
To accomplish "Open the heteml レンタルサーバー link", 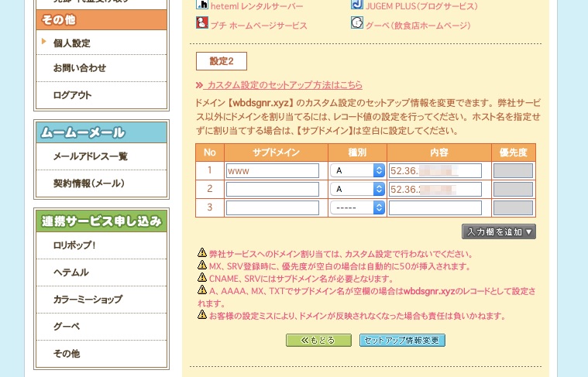I will tap(256, 6).
